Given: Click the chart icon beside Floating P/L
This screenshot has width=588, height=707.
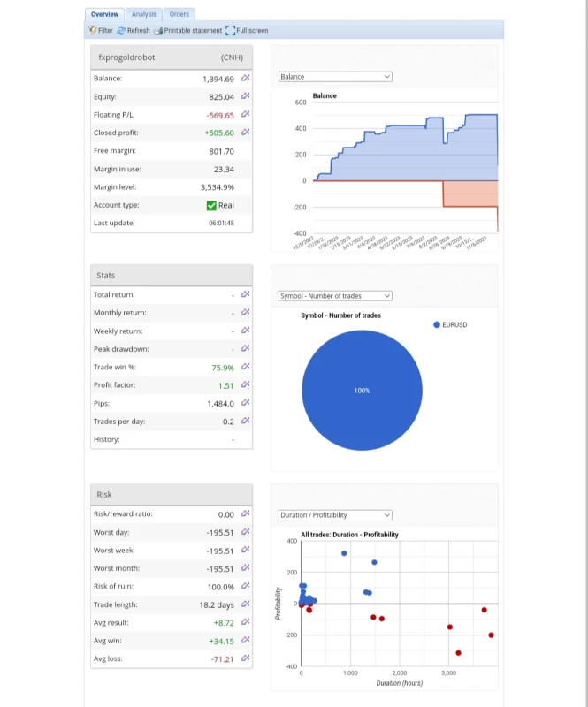Looking at the screenshot, I should tap(245, 115).
